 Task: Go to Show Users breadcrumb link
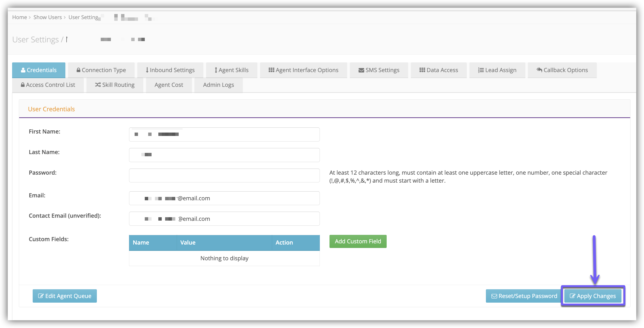(x=47, y=17)
